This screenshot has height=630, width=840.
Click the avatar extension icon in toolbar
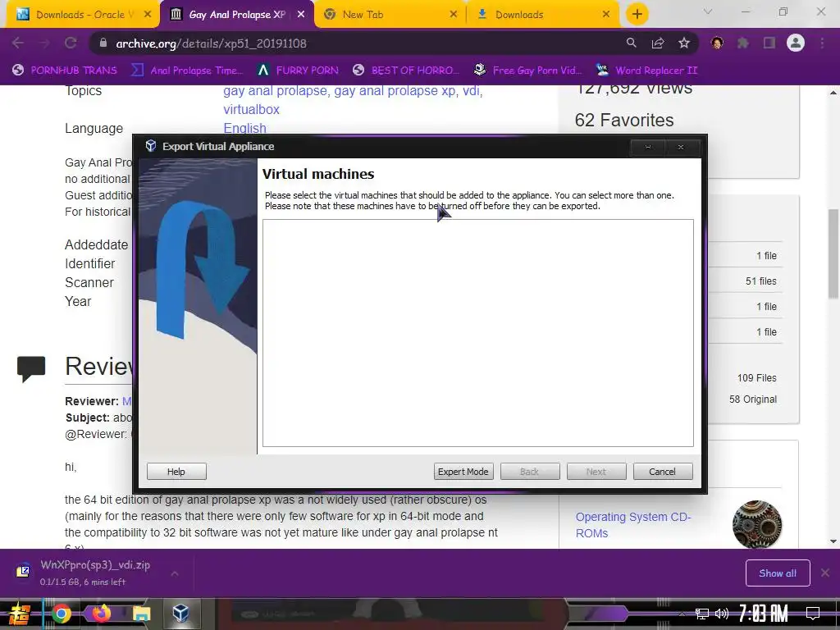pos(717,43)
